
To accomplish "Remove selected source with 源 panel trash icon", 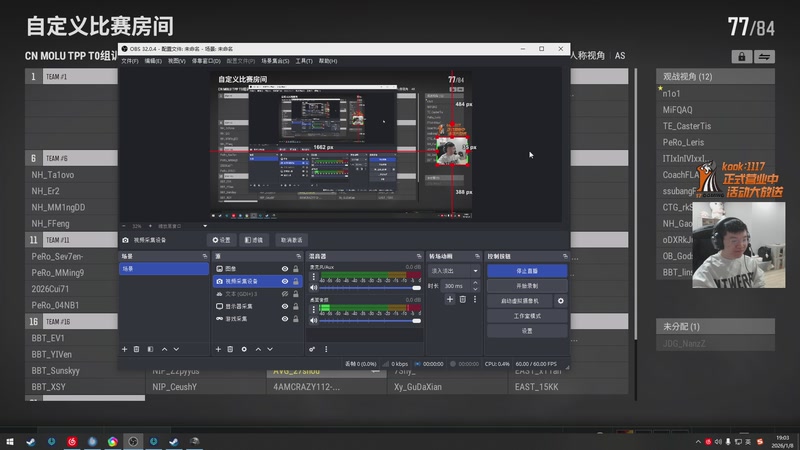I will 230,349.
